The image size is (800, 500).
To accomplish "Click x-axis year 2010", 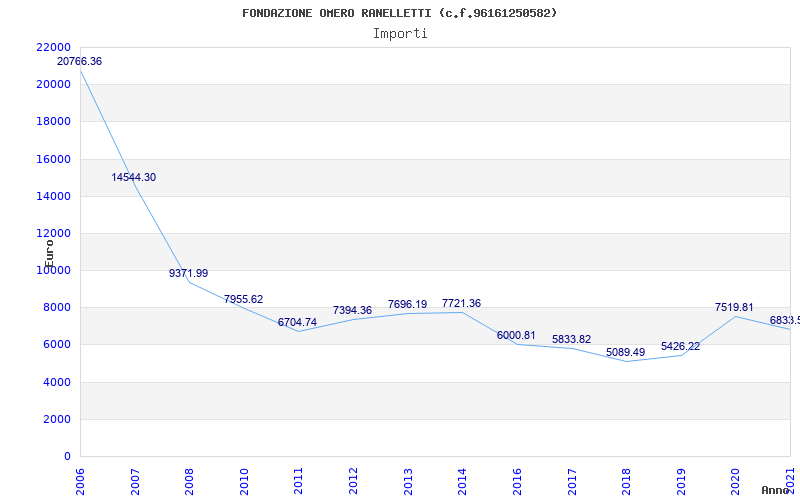I will pyautogui.click(x=244, y=482).
